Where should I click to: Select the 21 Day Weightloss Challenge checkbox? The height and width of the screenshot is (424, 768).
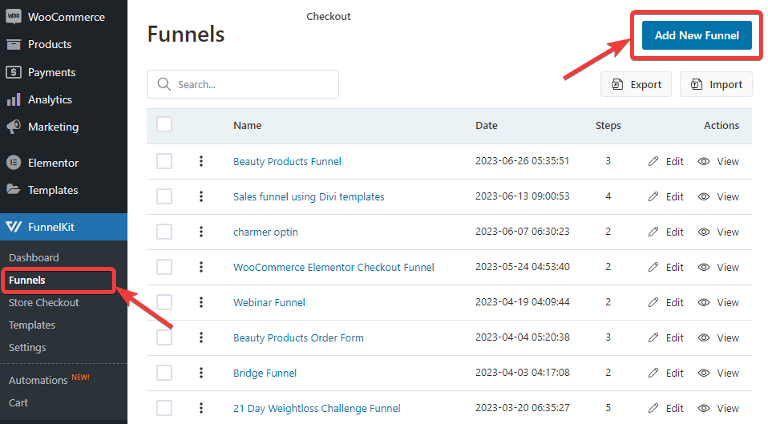coord(164,408)
